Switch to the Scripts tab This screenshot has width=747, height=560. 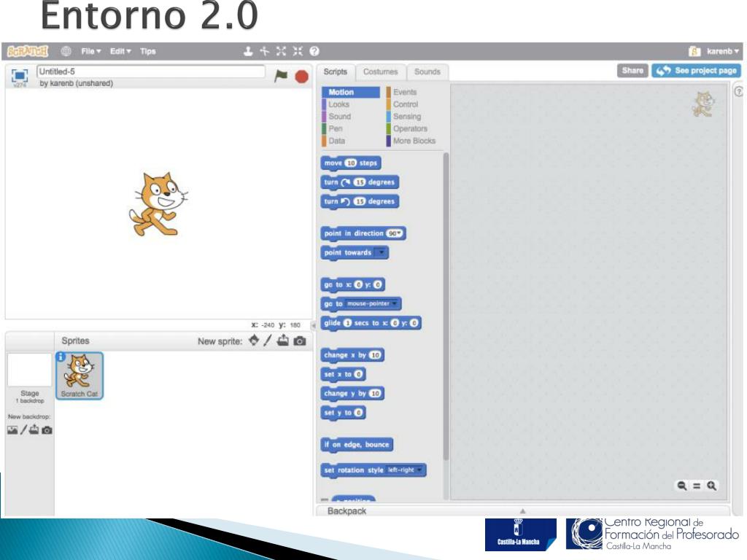336,72
